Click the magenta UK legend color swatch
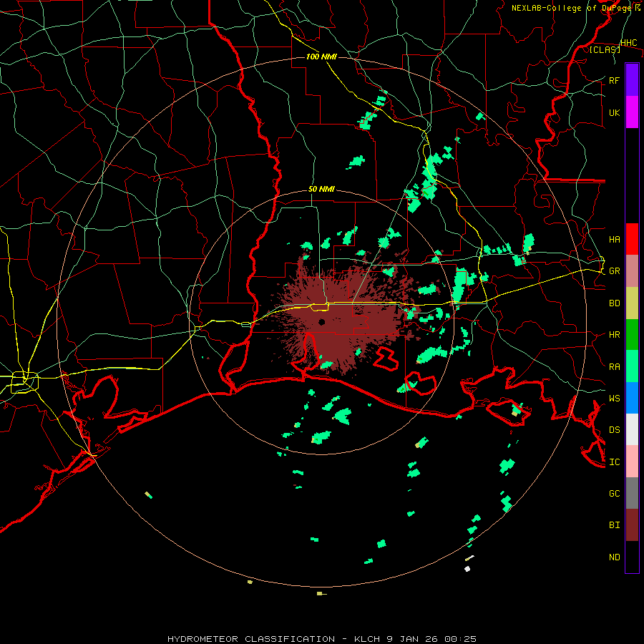Screen dimensions: 644x644 coord(632,112)
